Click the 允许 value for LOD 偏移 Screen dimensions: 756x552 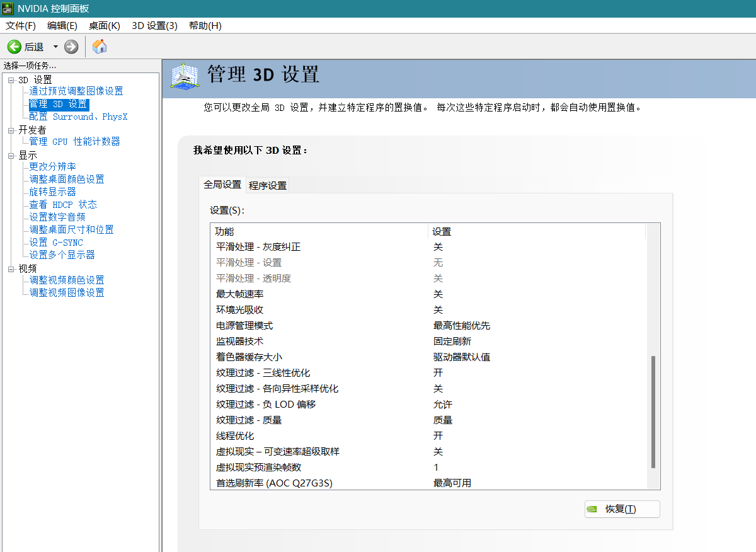click(443, 405)
